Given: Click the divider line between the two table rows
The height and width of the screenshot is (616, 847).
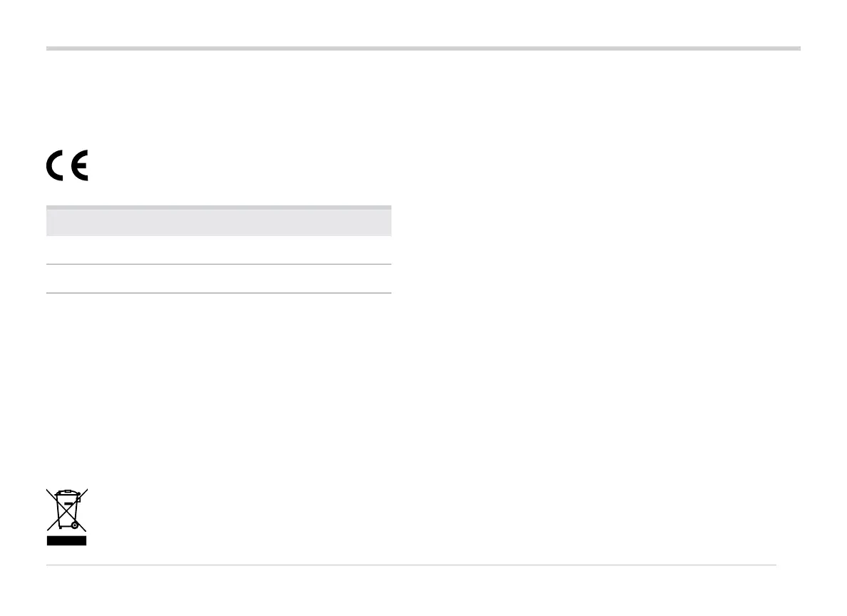Looking at the screenshot, I should coord(218,265).
